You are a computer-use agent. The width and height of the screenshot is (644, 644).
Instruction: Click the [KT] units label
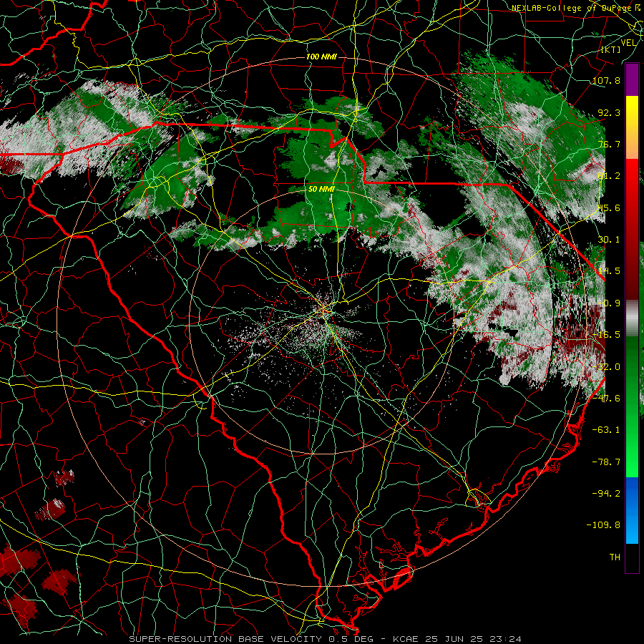(x=611, y=49)
